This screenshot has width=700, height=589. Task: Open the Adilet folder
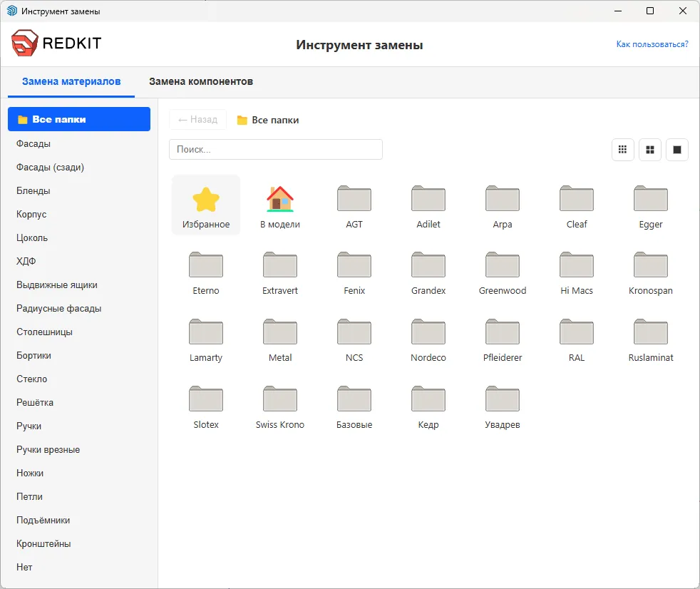click(x=428, y=205)
